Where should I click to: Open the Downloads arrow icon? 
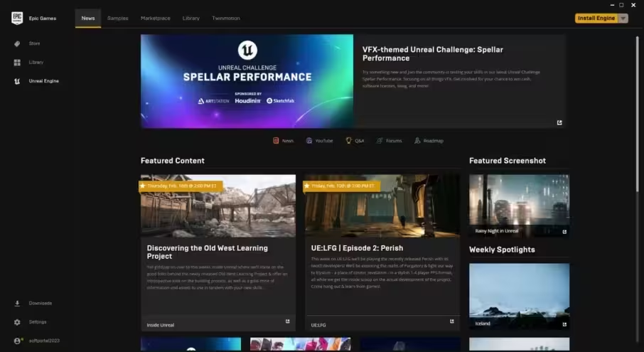tap(17, 304)
